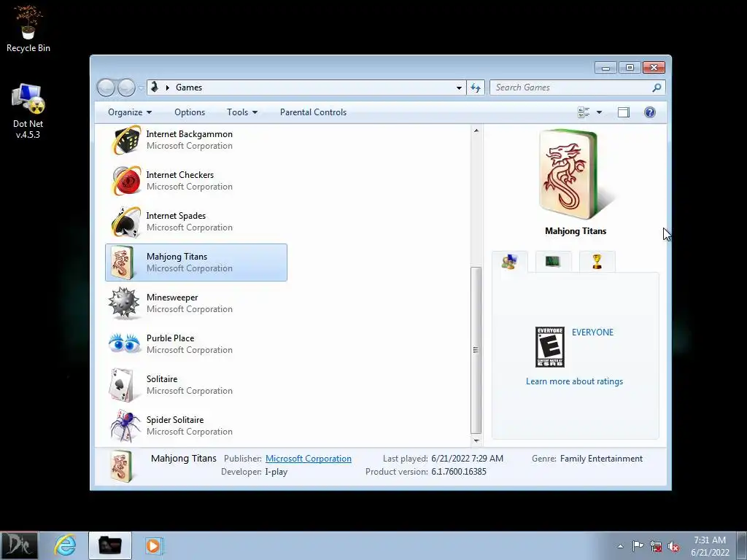
Task: Select the Minesweeper text label
Action: (172, 297)
